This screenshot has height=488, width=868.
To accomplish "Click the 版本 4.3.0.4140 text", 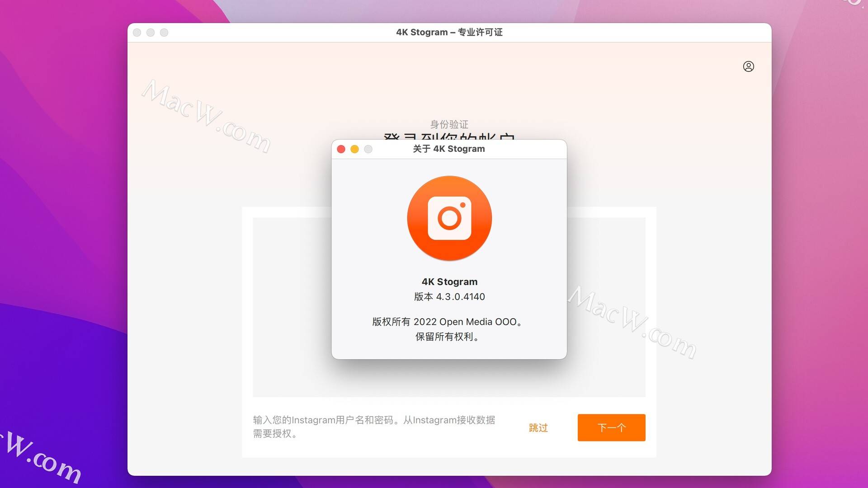I will click(x=449, y=296).
